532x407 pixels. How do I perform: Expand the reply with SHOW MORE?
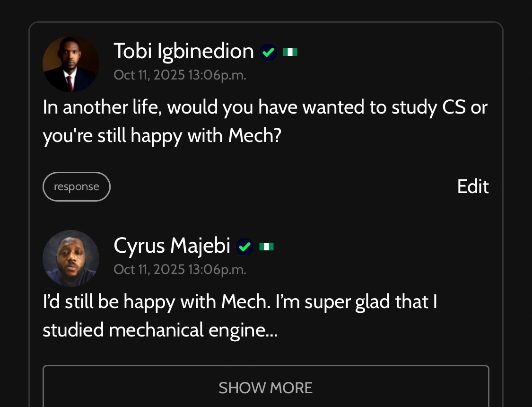tap(266, 388)
